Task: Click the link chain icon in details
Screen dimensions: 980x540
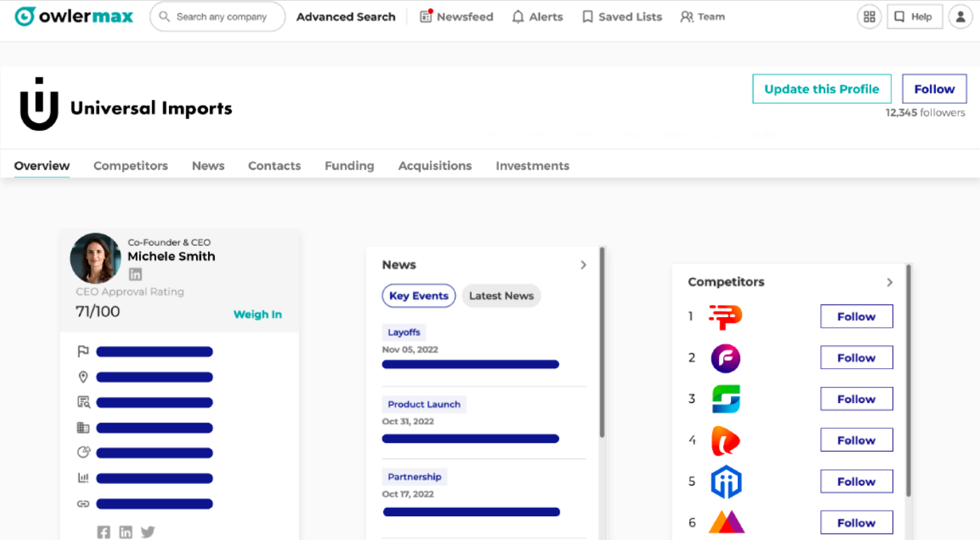Action: click(83, 504)
